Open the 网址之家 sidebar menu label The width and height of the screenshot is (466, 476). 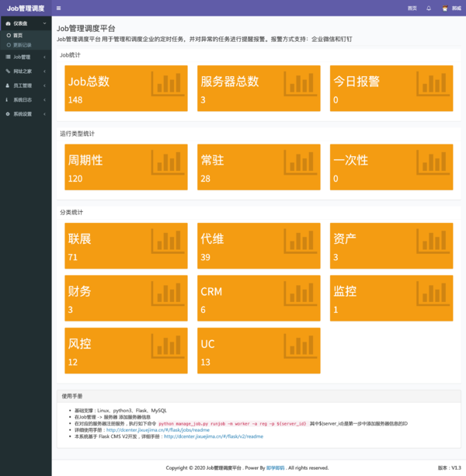tap(23, 71)
